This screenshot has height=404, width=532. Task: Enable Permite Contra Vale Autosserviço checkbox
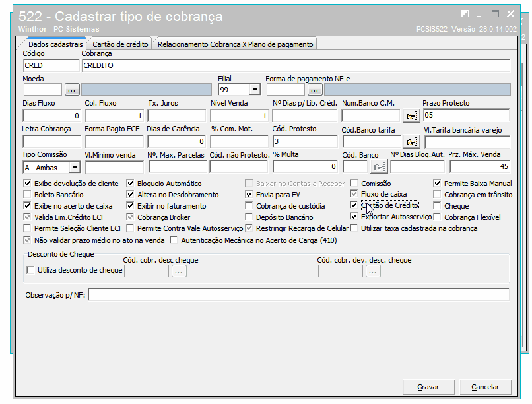[130, 228]
